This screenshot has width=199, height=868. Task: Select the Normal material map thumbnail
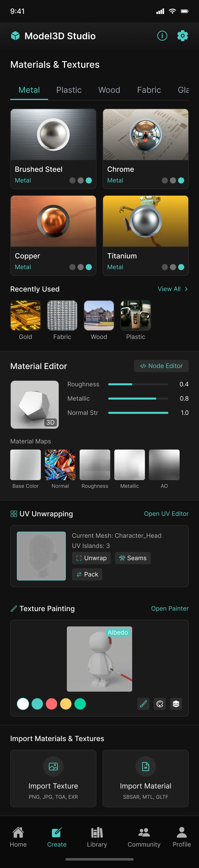(60, 465)
